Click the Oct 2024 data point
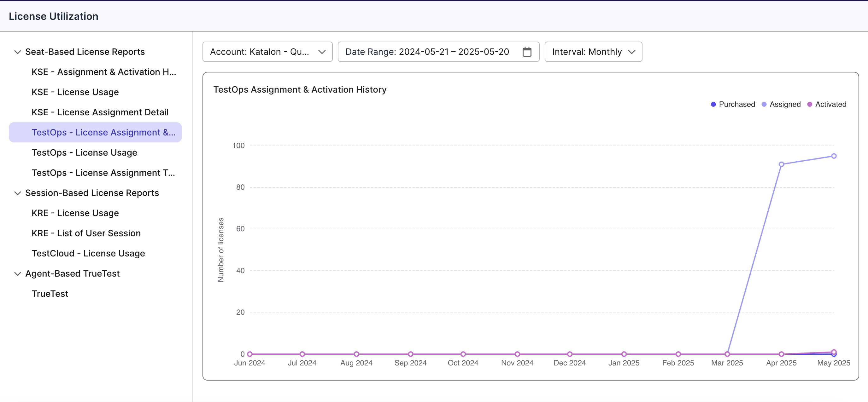This screenshot has height=402, width=868. 463,354
